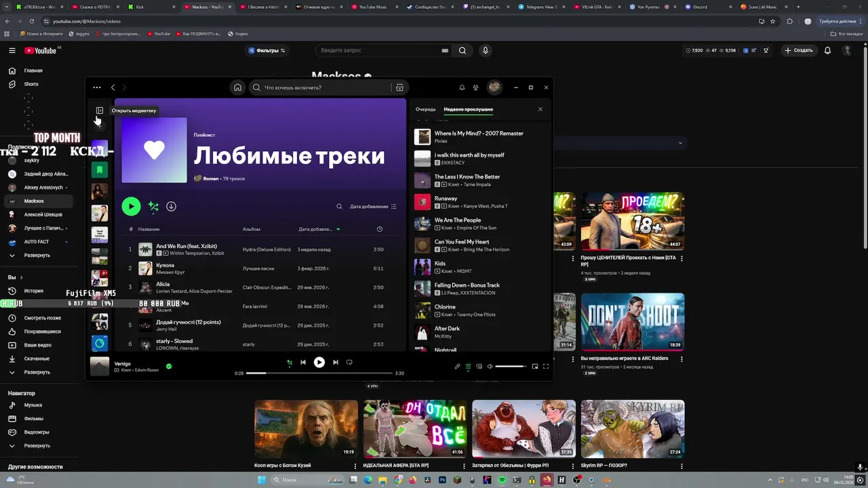This screenshot has width=868, height=488.
Task: Expand Развернуть under Видеоигры
Action: tap(37, 445)
